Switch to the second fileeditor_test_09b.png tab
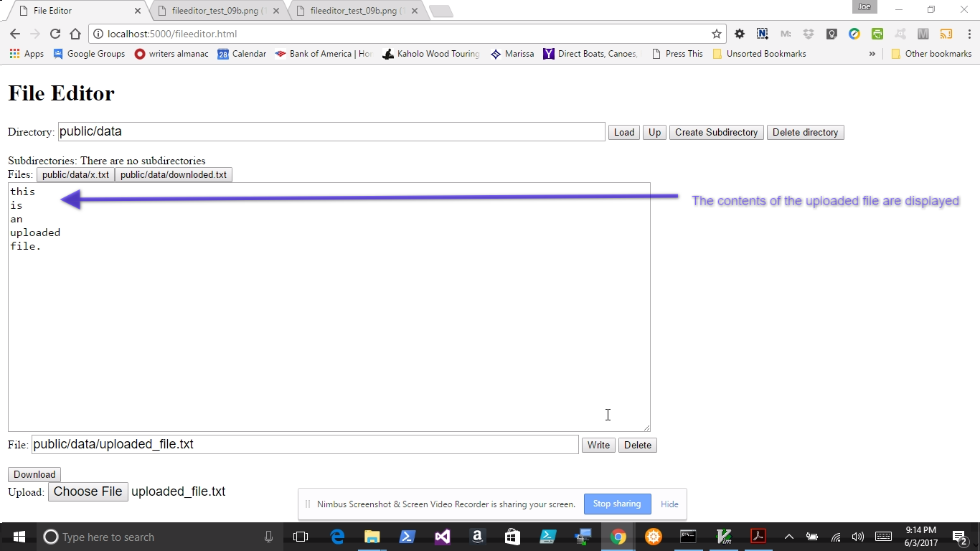This screenshot has height=551, width=980. coord(357,11)
